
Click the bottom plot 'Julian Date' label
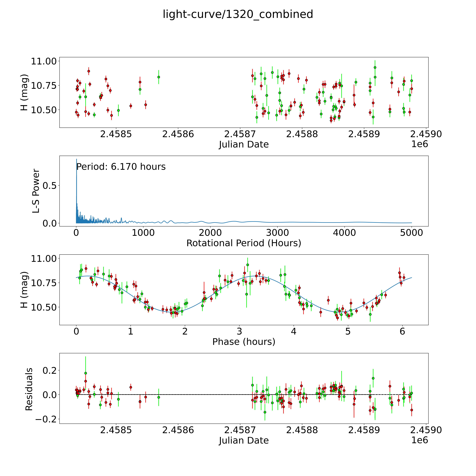click(x=244, y=440)
